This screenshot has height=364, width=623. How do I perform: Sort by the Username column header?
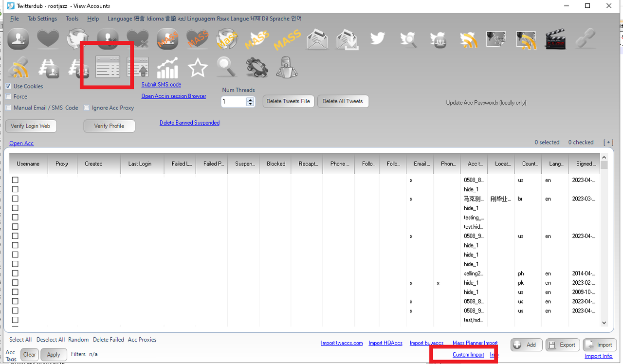pyautogui.click(x=28, y=164)
